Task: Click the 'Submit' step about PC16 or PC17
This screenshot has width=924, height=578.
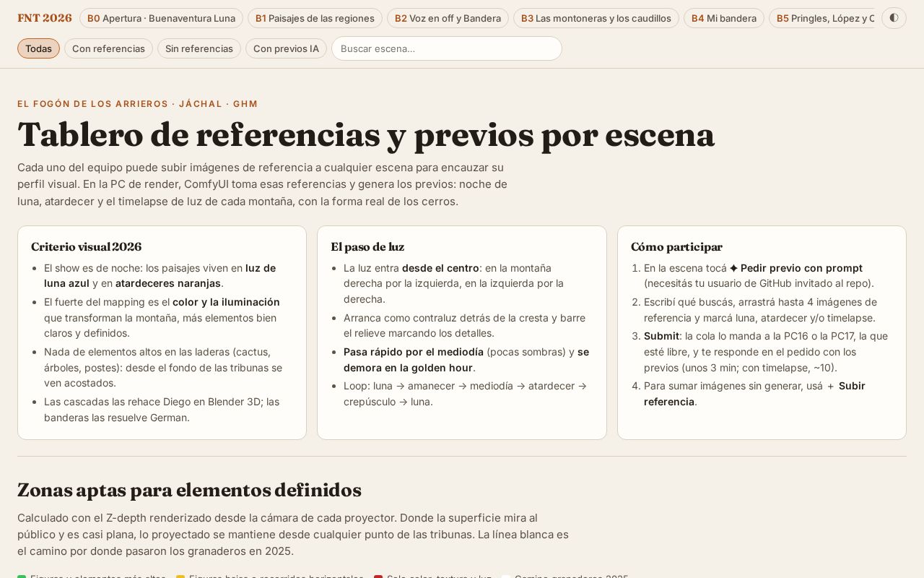Action: click(x=767, y=351)
